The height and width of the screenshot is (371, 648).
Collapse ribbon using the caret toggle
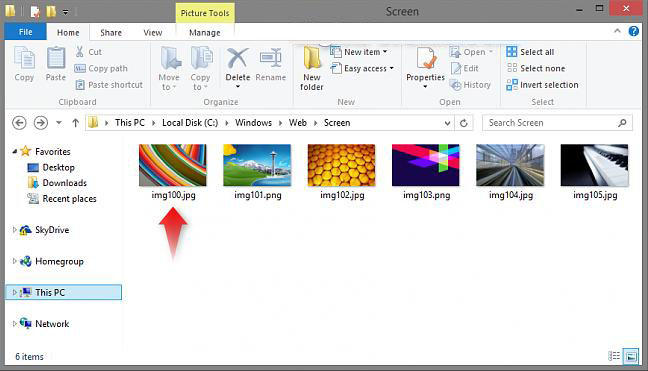[x=617, y=31]
